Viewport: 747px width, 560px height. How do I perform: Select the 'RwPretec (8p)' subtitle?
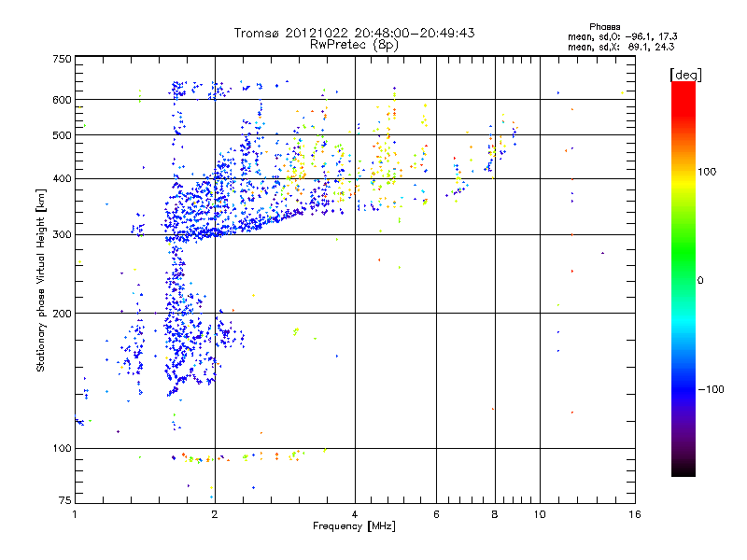pos(354,45)
